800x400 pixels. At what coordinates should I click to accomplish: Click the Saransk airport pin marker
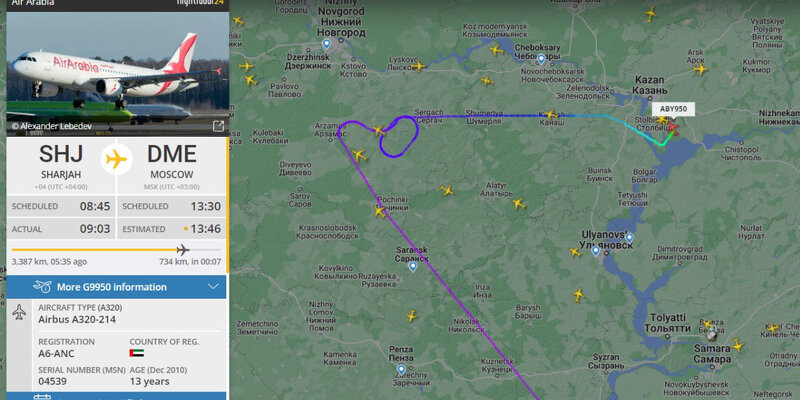pyautogui.click(x=413, y=266)
